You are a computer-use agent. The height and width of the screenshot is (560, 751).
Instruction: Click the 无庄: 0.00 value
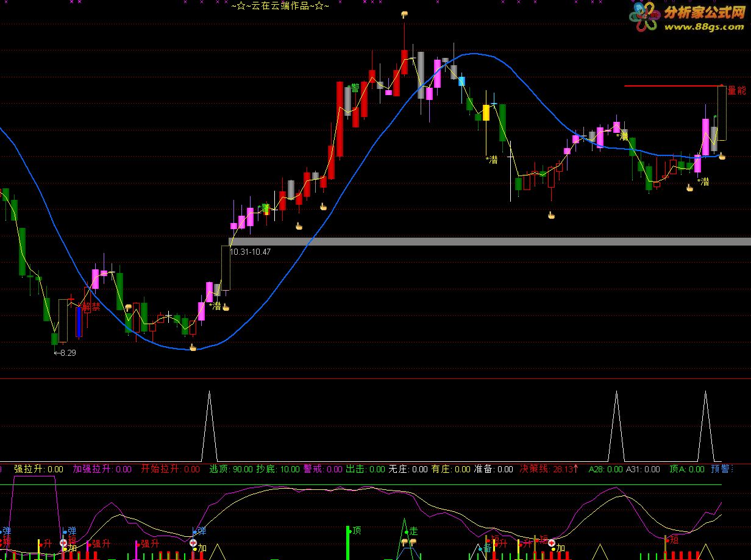408,469
